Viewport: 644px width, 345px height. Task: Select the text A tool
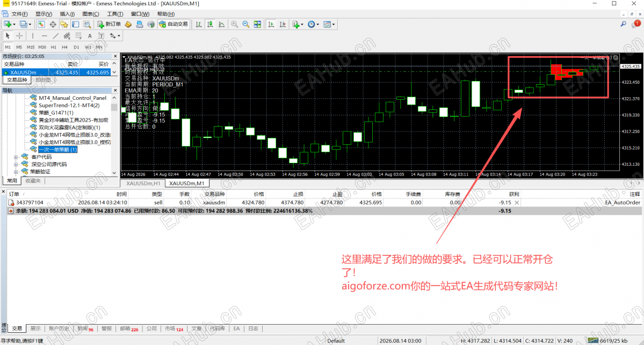[x=90, y=36]
